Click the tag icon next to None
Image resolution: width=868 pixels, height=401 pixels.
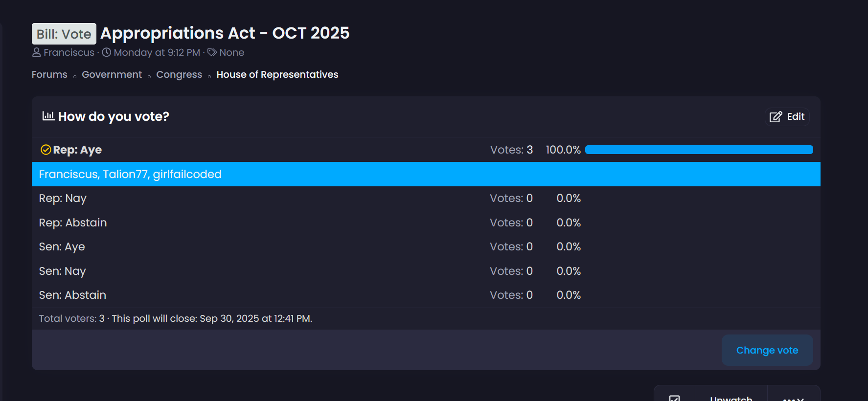coord(212,52)
